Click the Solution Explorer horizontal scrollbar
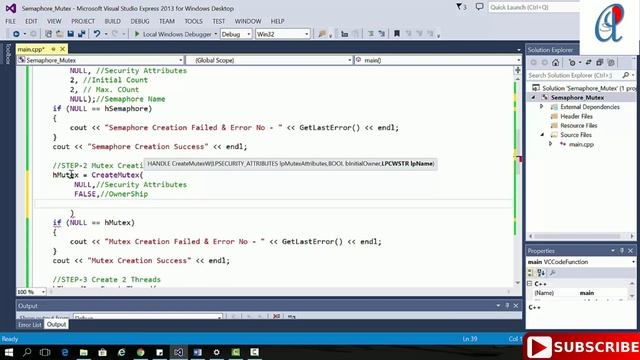 (581, 236)
